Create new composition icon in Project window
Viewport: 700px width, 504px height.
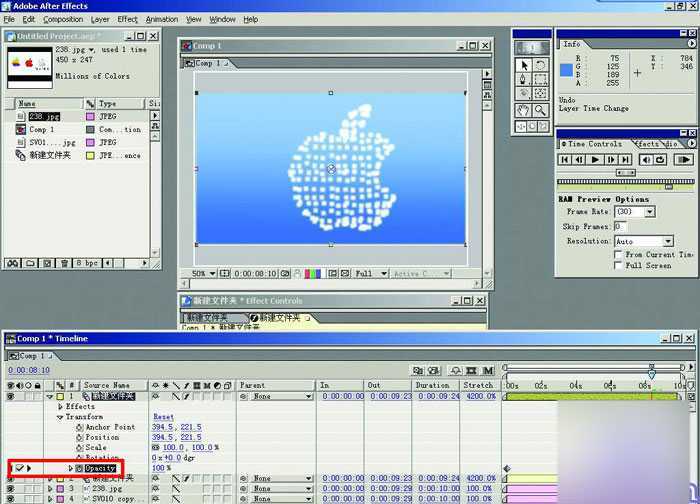click(x=47, y=263)
